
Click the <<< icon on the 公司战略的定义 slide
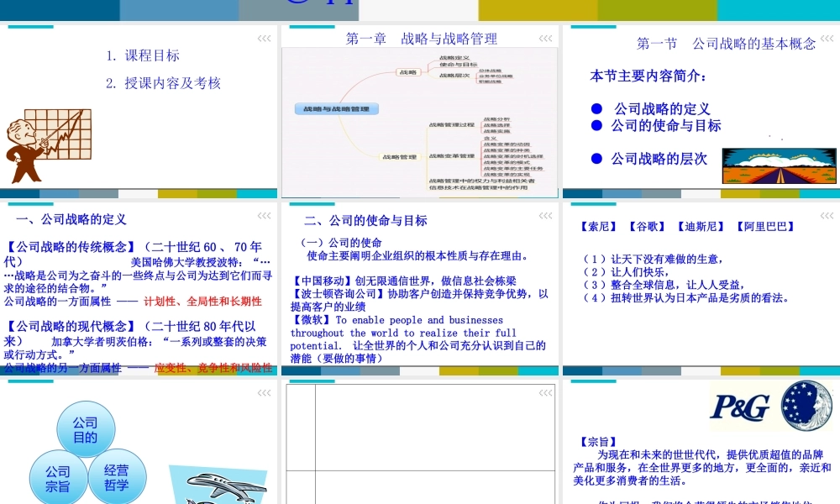(264, 215)
